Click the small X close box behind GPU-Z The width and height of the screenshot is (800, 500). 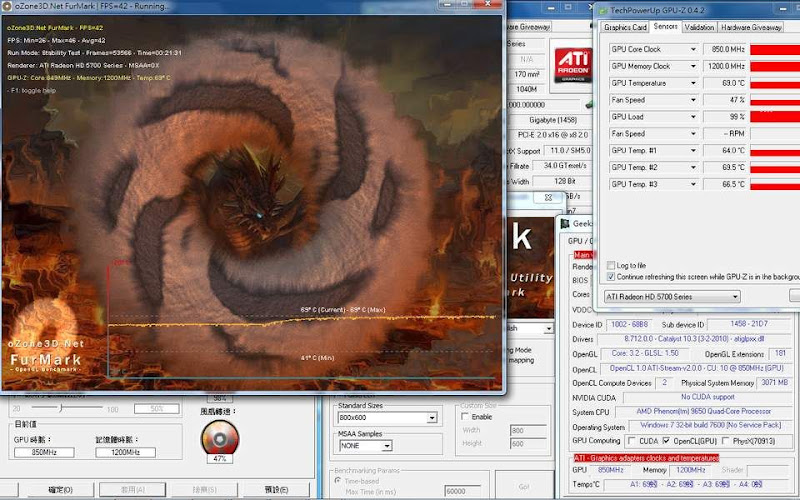(x=548, y=197)
